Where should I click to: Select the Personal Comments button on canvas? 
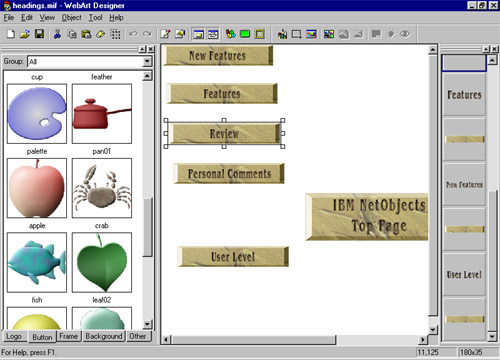229,173
